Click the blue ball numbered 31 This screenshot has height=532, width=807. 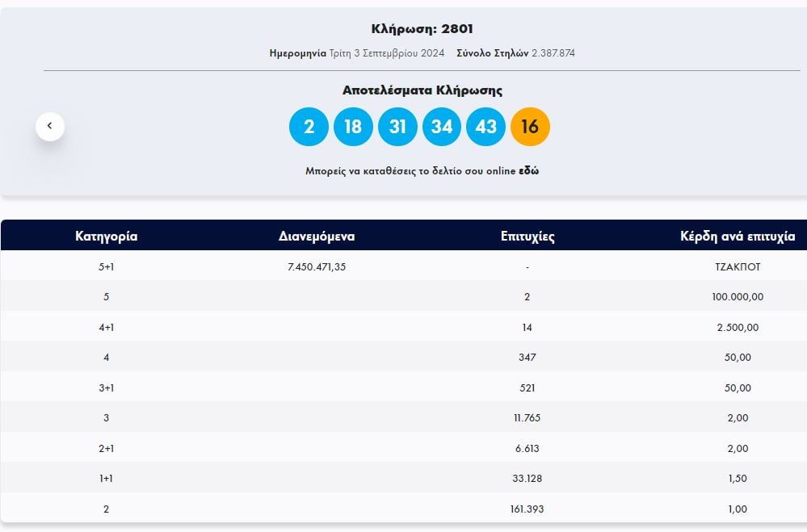coord(397,127)
